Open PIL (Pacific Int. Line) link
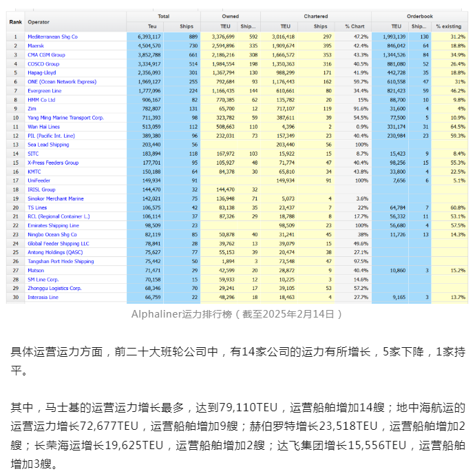Image resolution: width=475 pixels, height=476 pixels. tap(51, 136)
